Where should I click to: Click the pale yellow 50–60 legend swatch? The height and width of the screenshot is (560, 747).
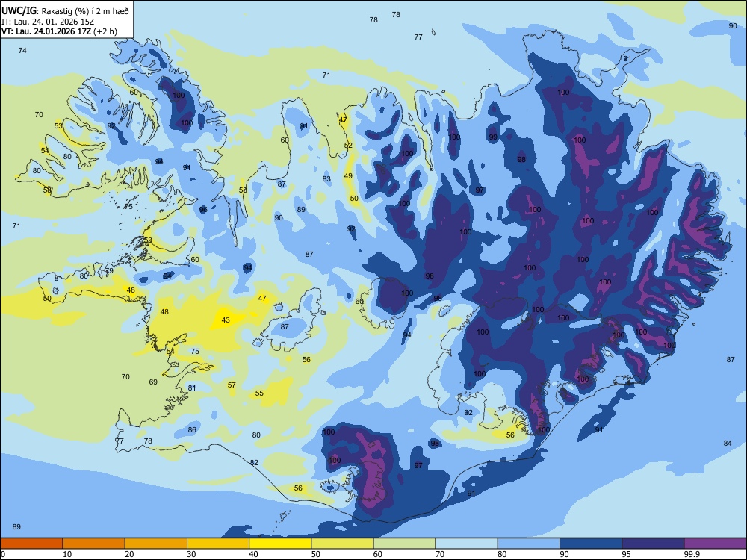coord(342,544)
